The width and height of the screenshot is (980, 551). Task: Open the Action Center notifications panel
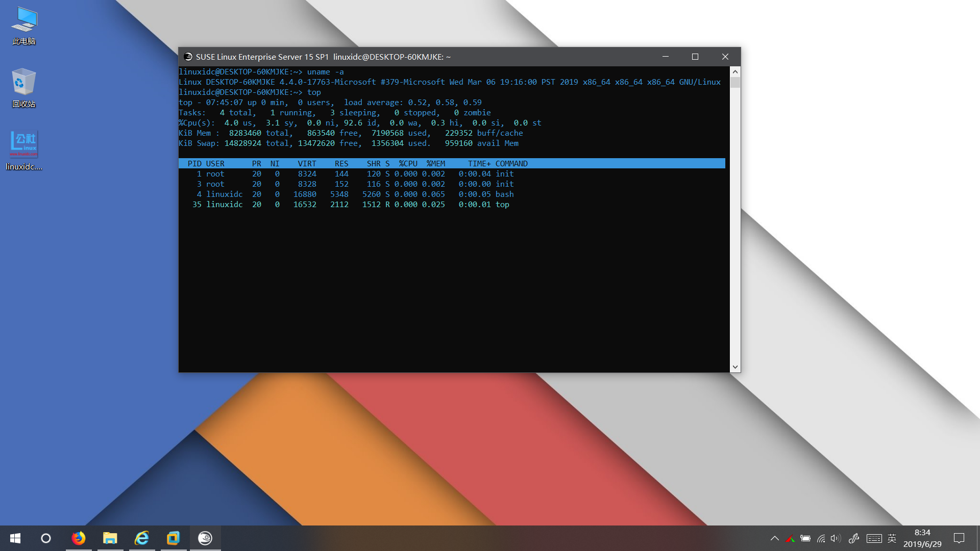(959, 538)
